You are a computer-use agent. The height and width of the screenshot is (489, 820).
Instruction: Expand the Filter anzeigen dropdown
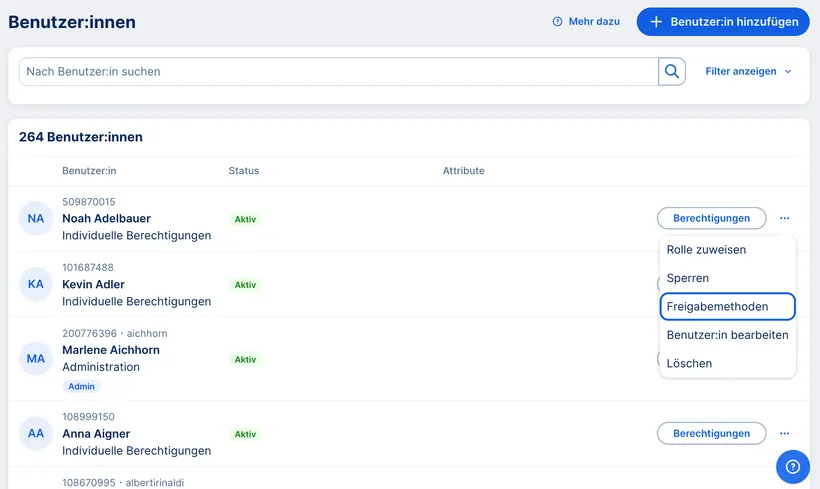pos(748,72)
